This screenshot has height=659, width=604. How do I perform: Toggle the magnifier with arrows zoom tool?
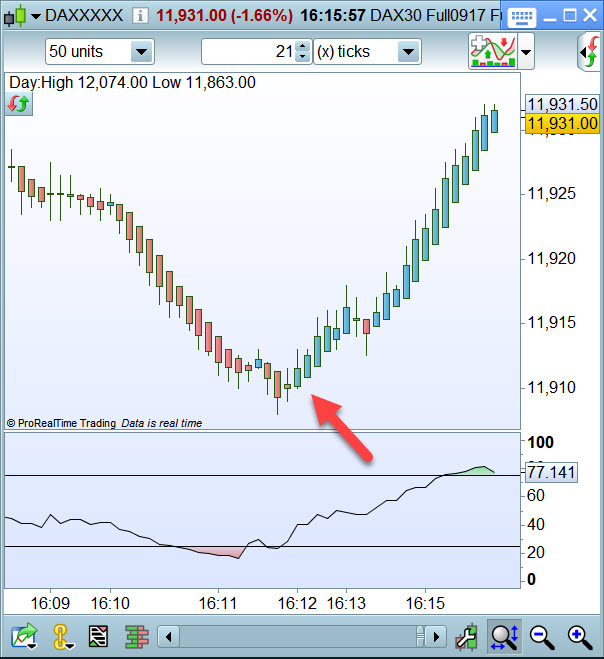click(x=504, y=637)
